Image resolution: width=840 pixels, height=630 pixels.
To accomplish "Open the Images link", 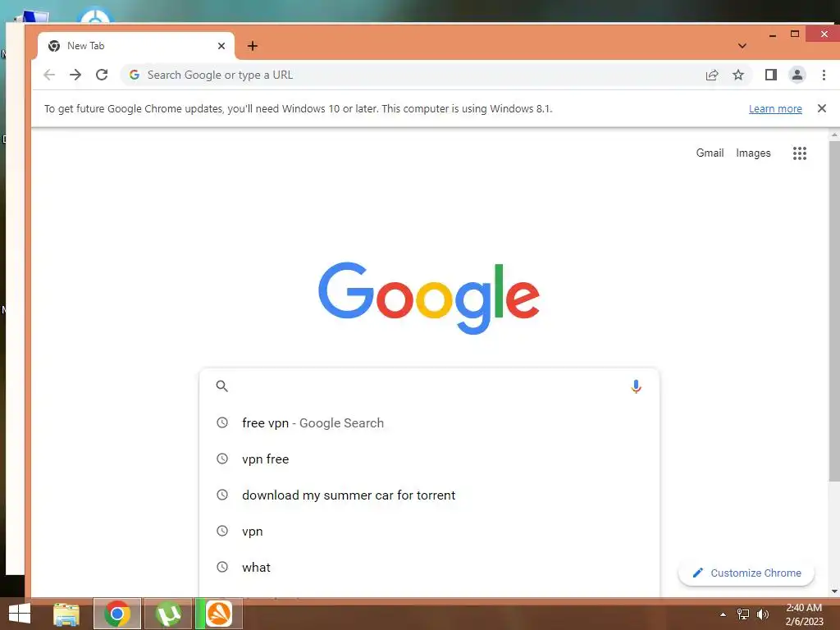I will point(753,153).
